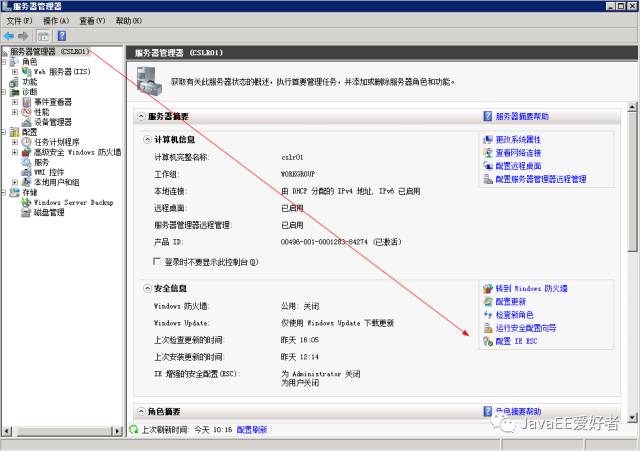Click the green refresh icon at bottom

click(x=133, y=429)
